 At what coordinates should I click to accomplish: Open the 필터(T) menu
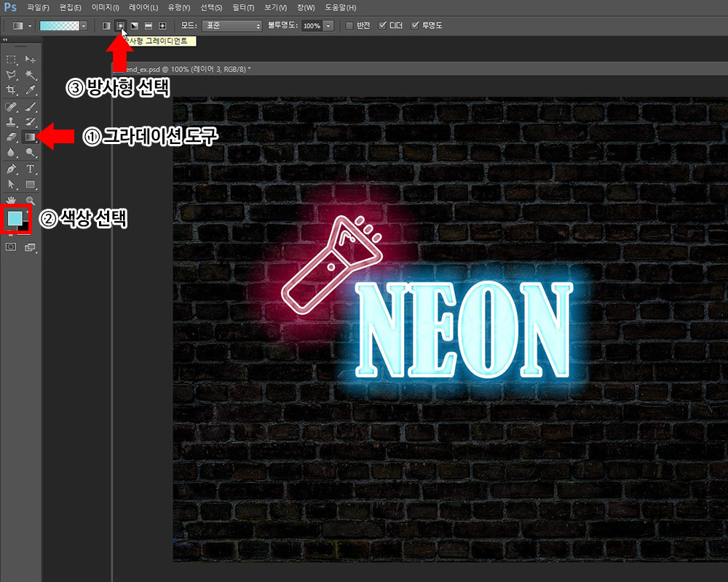click(x=243, y=8)
